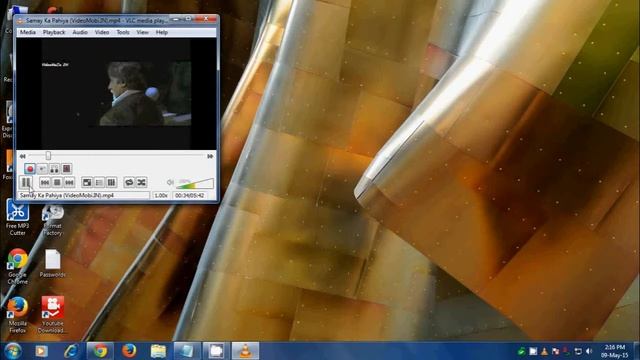Open the Help menu
This screenshot has height=360, width=640.
click(162, 32)
